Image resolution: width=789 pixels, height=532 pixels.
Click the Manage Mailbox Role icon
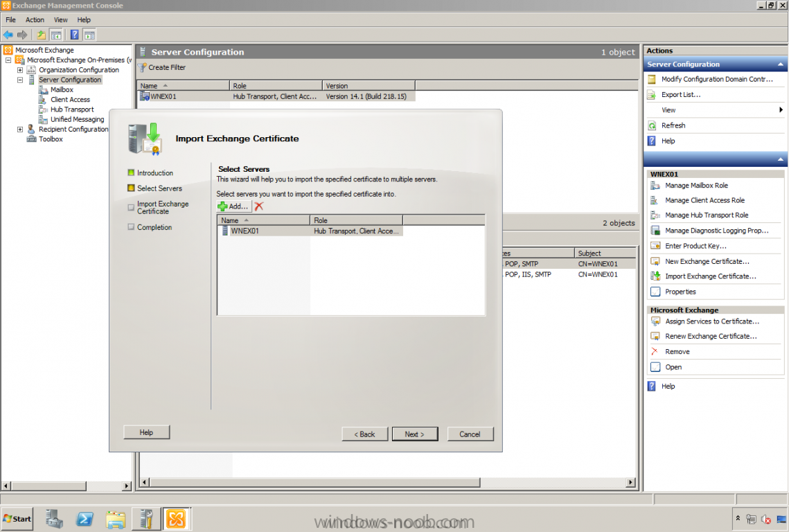point(655,186)
